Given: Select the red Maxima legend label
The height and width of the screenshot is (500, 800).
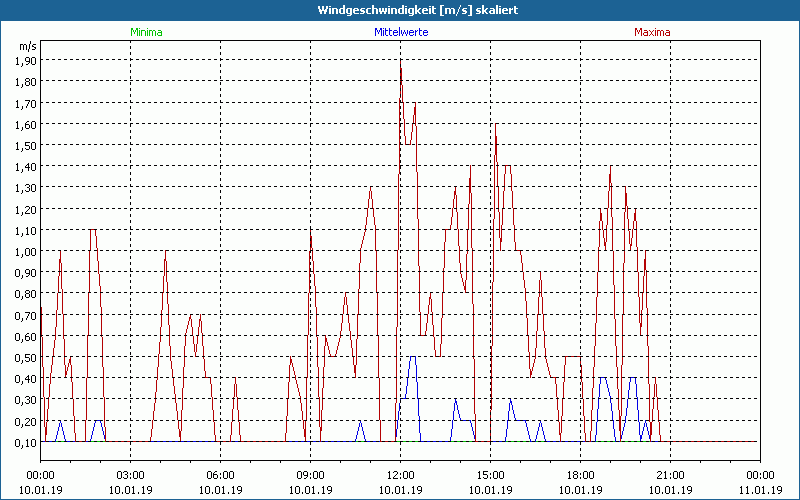Looking at the screenshot, I should pos(652,32).
